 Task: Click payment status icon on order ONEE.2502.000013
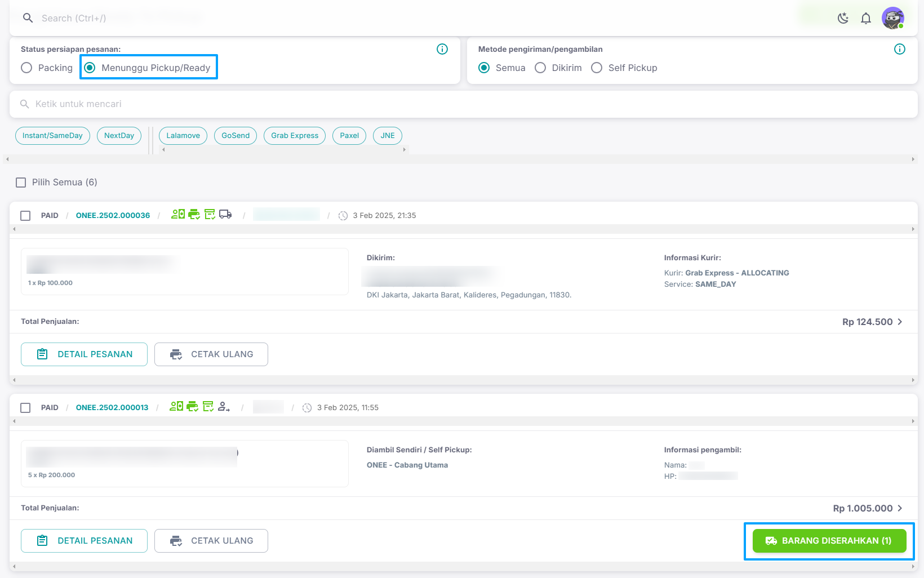[x=176, y=407]
